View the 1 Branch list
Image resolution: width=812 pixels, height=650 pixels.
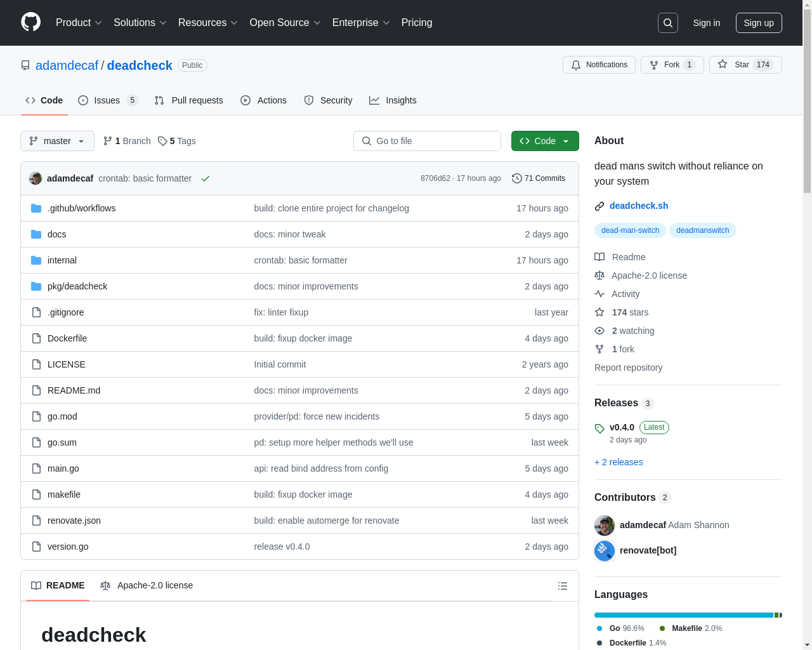pos(127,141)
